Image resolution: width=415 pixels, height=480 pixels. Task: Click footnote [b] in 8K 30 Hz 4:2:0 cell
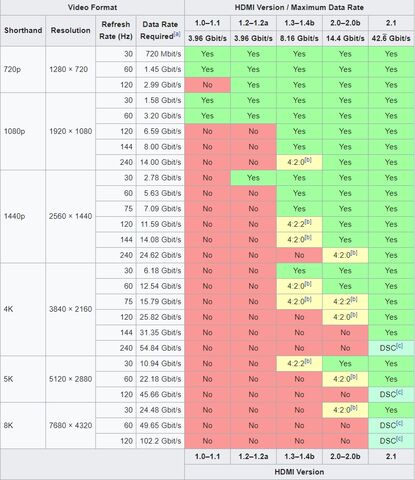354,408
